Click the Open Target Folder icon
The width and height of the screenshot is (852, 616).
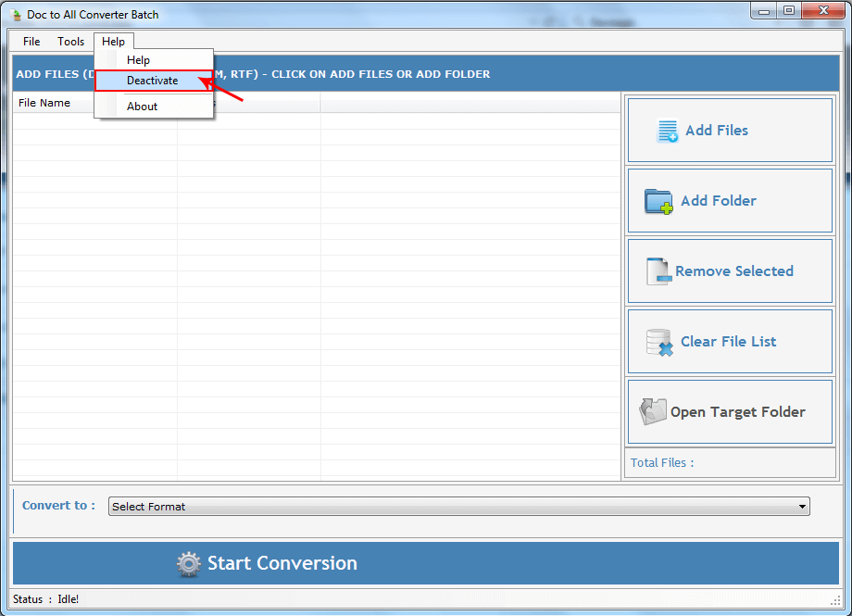click(x=653, y=411)
